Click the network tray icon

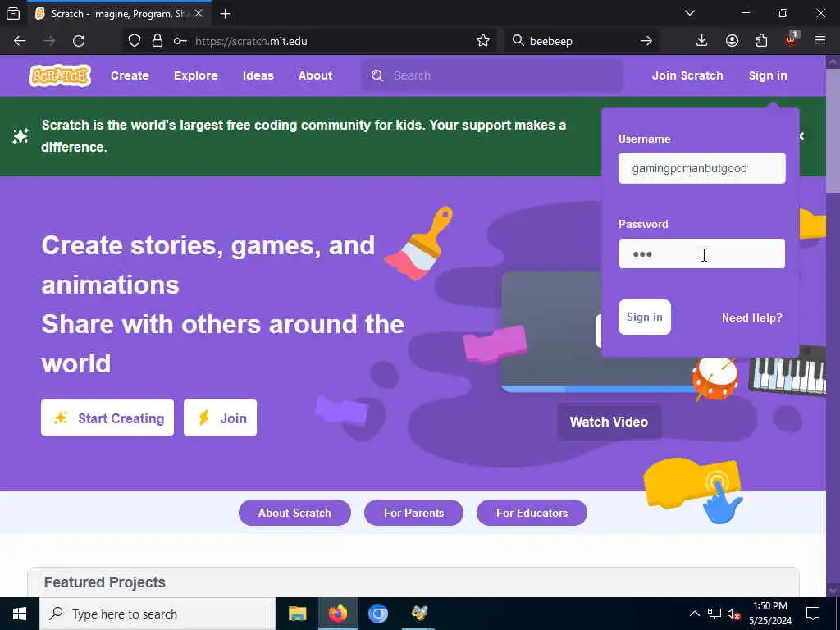714,614
